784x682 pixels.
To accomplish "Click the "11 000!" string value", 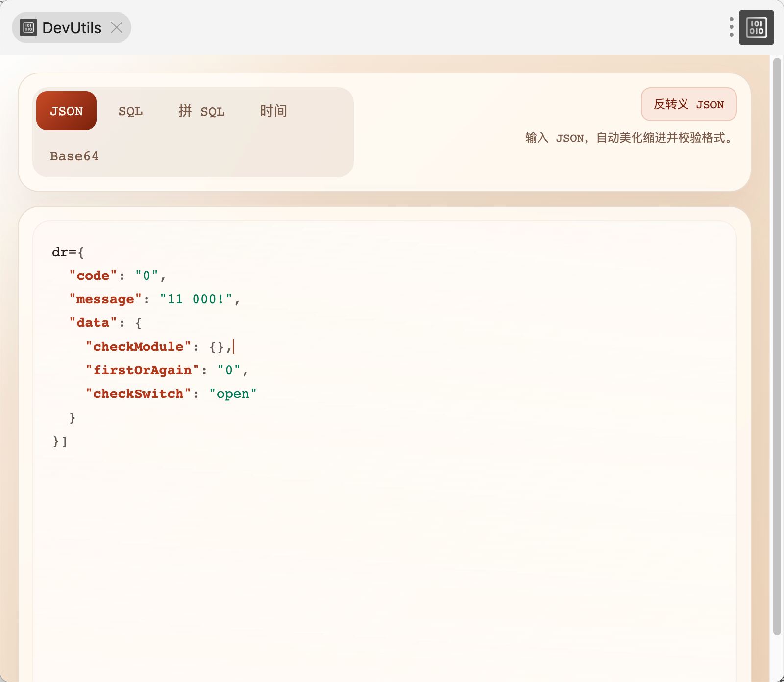I will coord(196,299).
